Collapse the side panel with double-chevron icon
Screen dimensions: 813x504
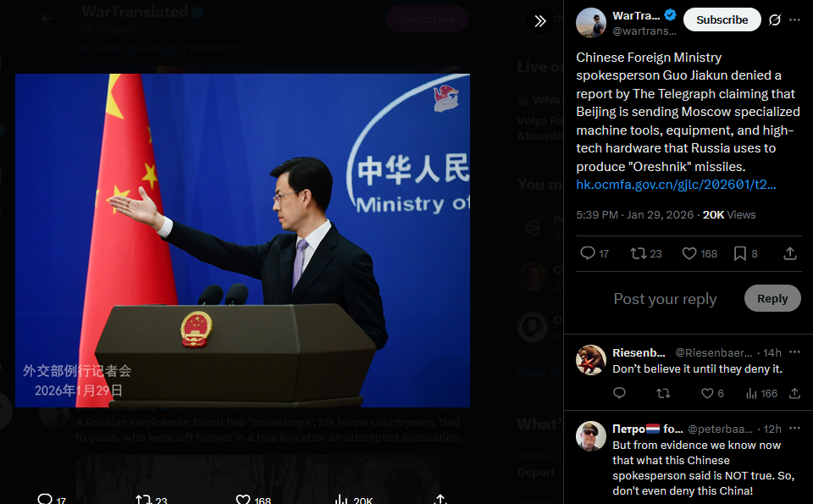pos(540,20)
